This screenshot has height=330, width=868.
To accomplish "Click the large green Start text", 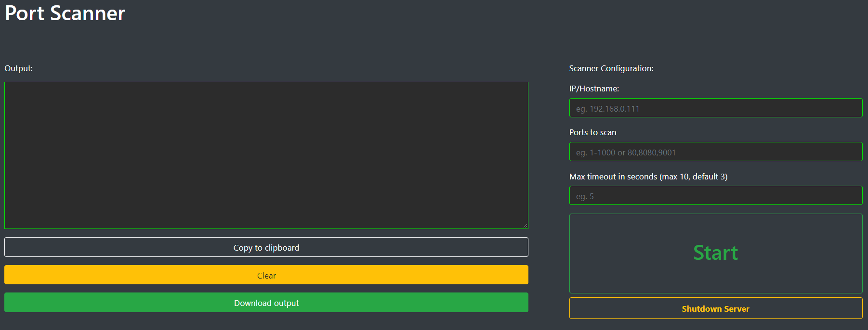I will (x=716, y=253).
